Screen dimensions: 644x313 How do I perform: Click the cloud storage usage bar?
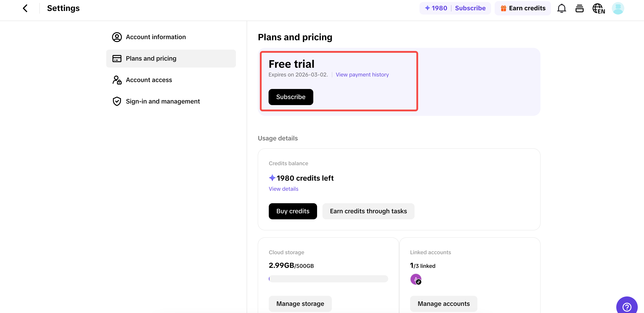coord(328,279)
